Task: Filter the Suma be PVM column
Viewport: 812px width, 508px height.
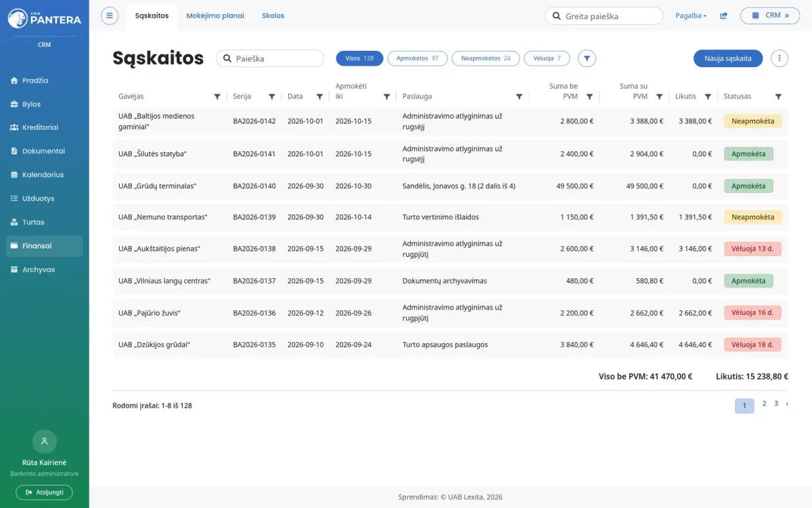Action: tap(589, 97)
